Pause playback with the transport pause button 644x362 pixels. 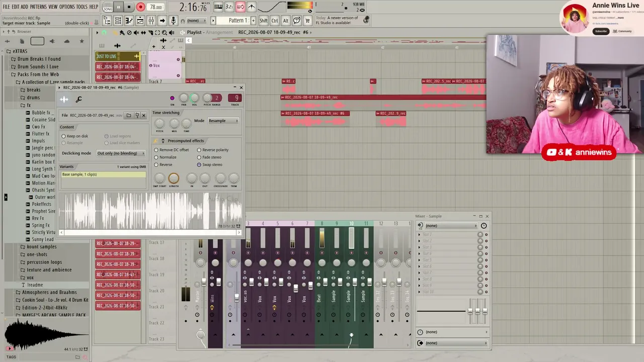click(119, 8)
